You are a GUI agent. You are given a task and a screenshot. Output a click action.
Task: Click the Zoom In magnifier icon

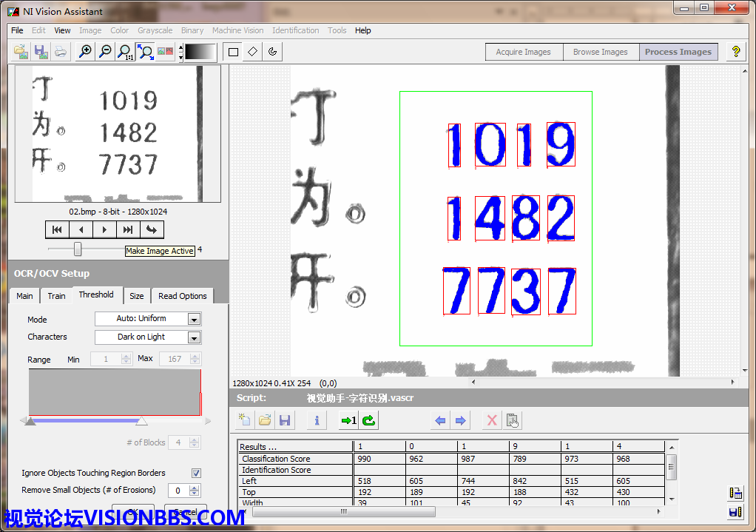pos(86,52)
